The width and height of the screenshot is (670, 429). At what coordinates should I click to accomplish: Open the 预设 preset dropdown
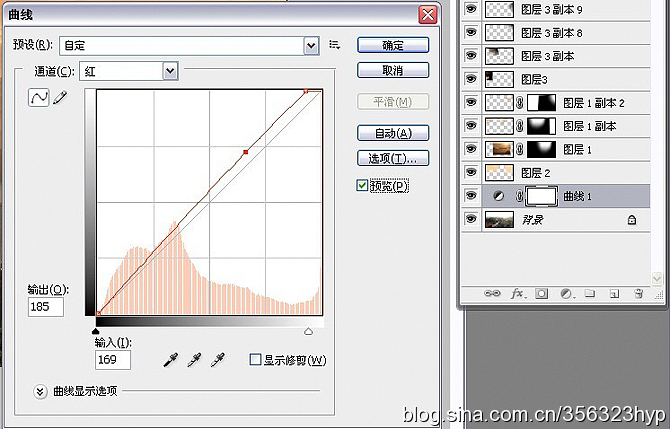click(311, 45)
